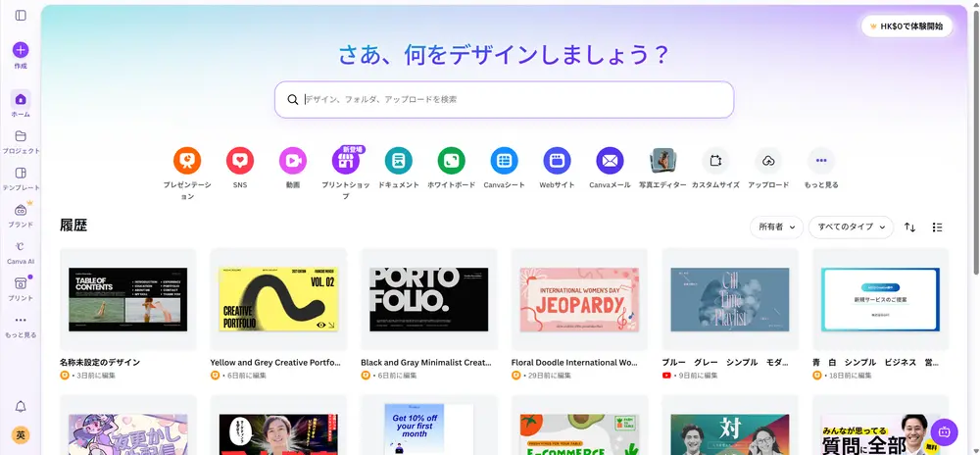This screenshot has width=980, height=455.
Task: Open the プリントショップ icon
Action: [346, 161]
